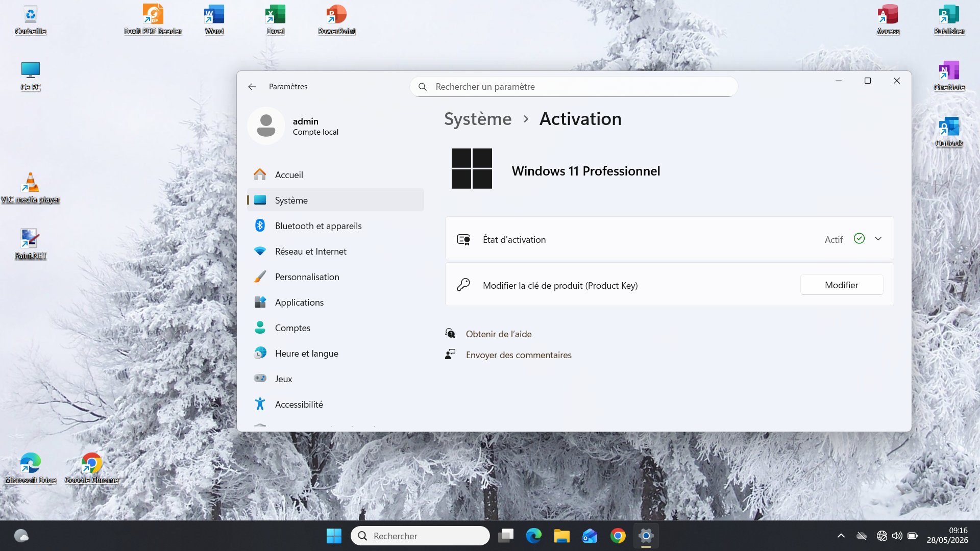Show hidden icons in system tray
This screenshot has height=551, width=980.
click(841, 536)
